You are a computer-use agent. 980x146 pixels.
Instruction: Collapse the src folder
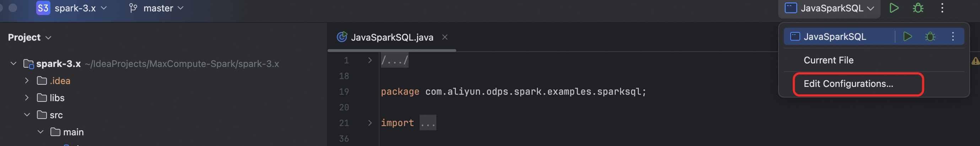[x=27, y=115]
